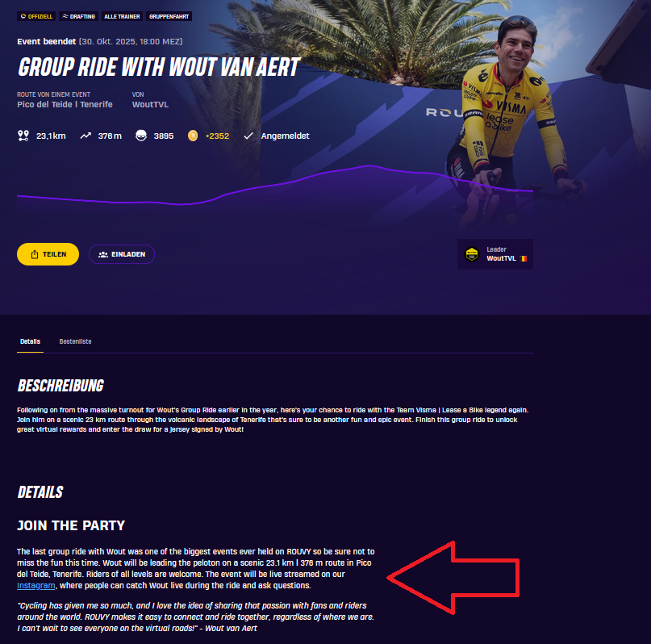Open the Details tab

(31, 341)
